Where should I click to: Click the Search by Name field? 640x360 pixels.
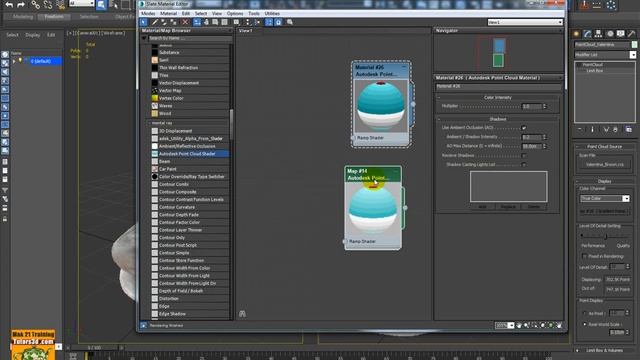[189, 38]
